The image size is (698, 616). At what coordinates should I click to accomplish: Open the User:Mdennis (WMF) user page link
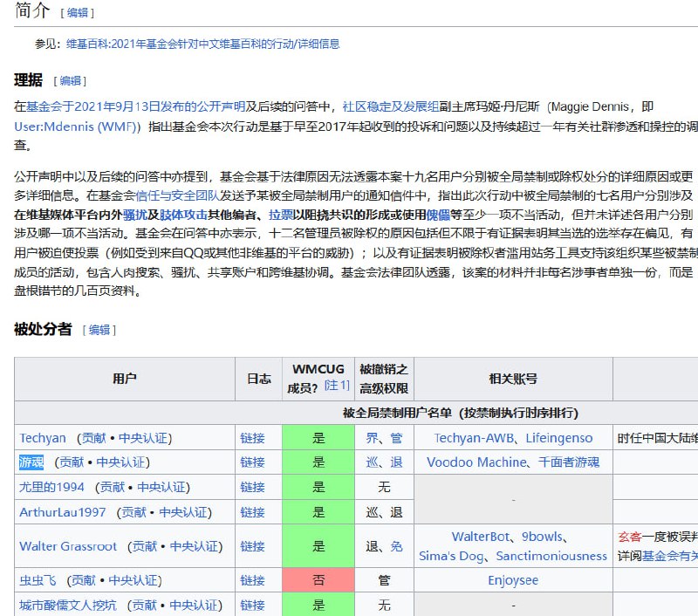click(77, 127)
